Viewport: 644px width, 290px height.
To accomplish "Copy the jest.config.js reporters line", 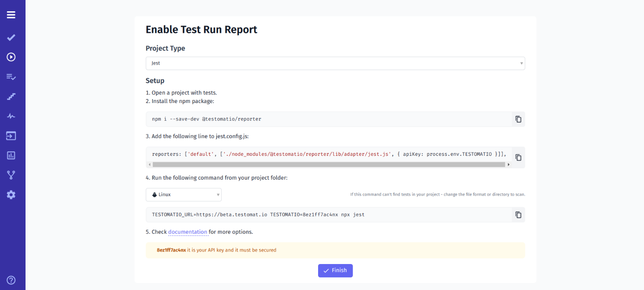I will coord(518,157).
